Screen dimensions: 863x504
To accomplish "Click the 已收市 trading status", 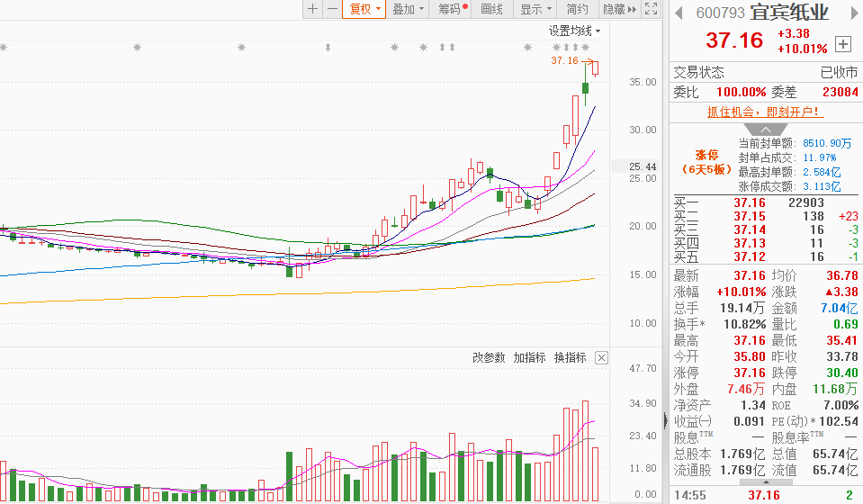I will point(839,72).
